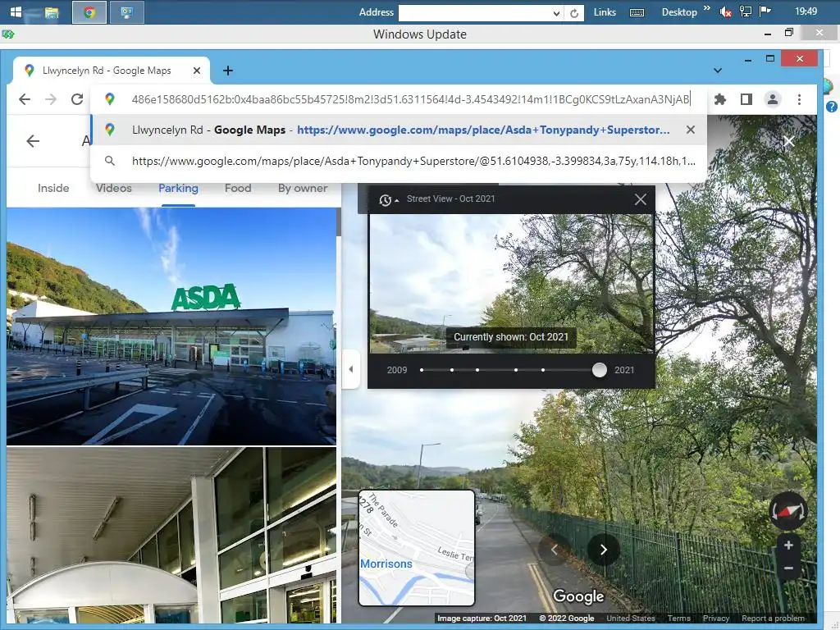This screenshot has height=630, width=840.
Task: Select the second timeline date point
Action: coord(452,370)
